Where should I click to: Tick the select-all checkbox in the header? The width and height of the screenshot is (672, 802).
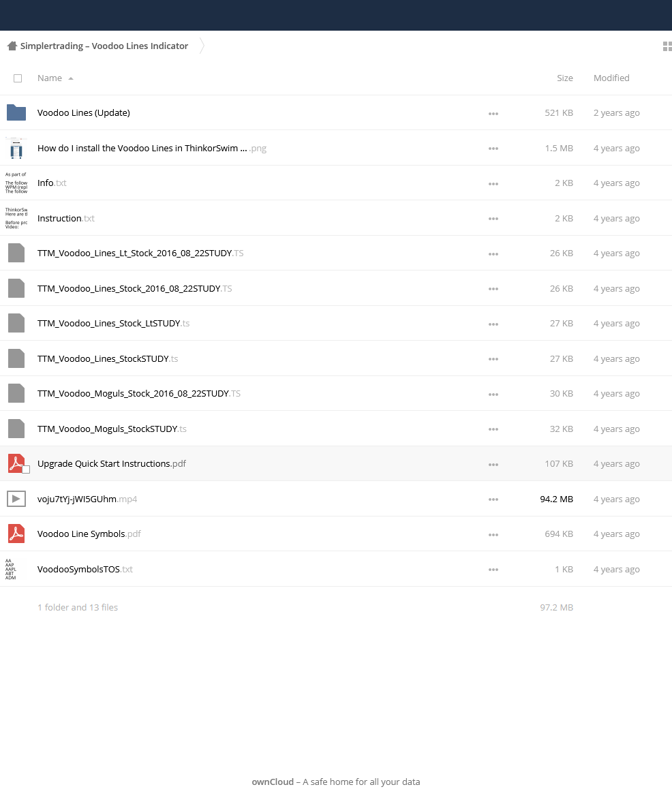pyautogui.click(x=18, y=78)
